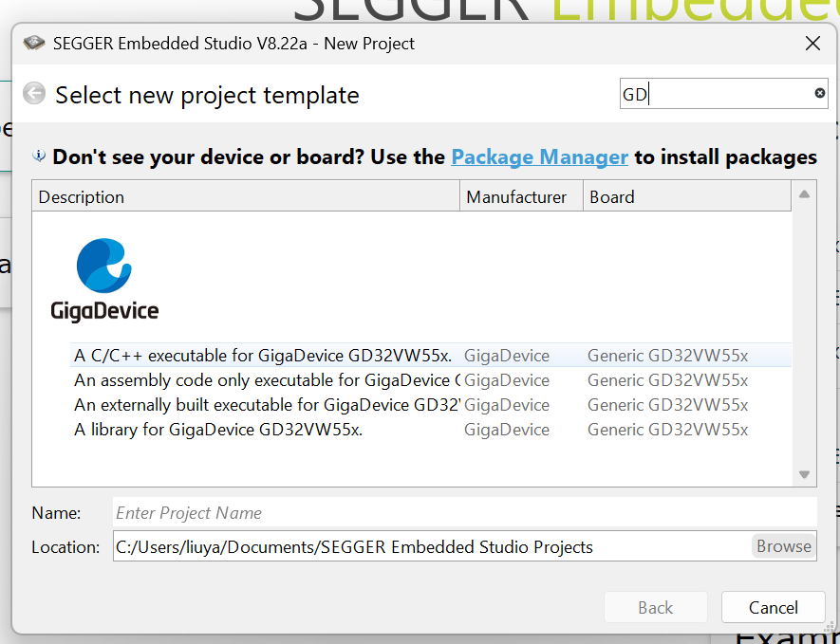This screenshot has width=840, height=644.
Task: Click the SEGGER Embedded Studio title bar icon
Action: tap(34, 44)
